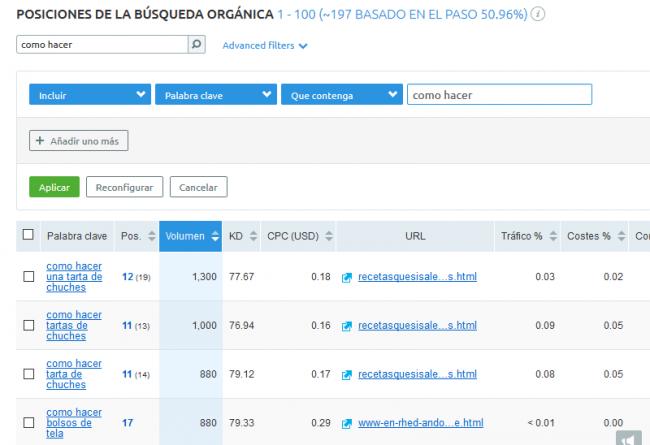
Task: Sort by the Pos. column arrows
Action: (152, 236)
